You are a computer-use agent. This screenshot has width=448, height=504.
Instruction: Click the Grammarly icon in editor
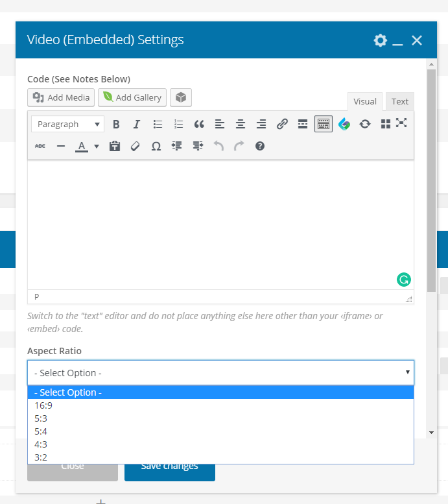coord(404,280)
